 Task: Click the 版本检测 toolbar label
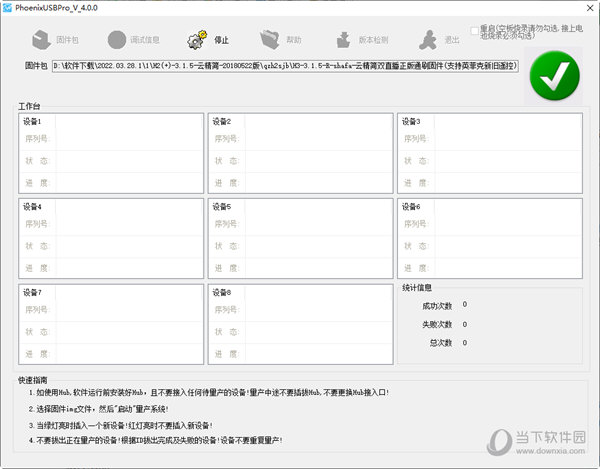373,40
